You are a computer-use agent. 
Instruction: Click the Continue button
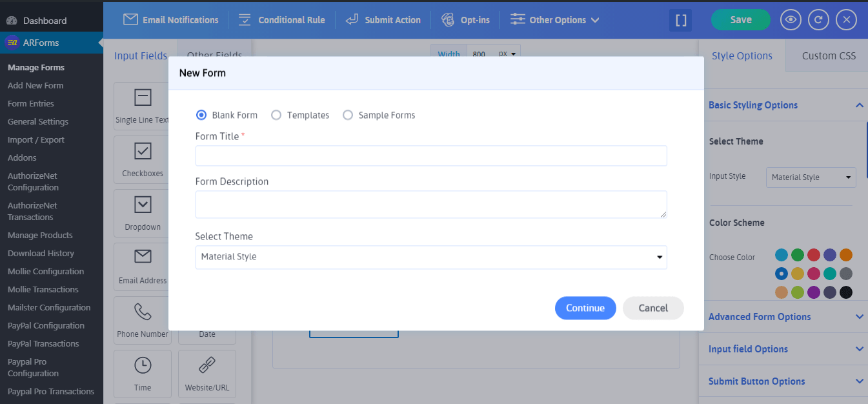pyautogui.click(x=585, y=308)
